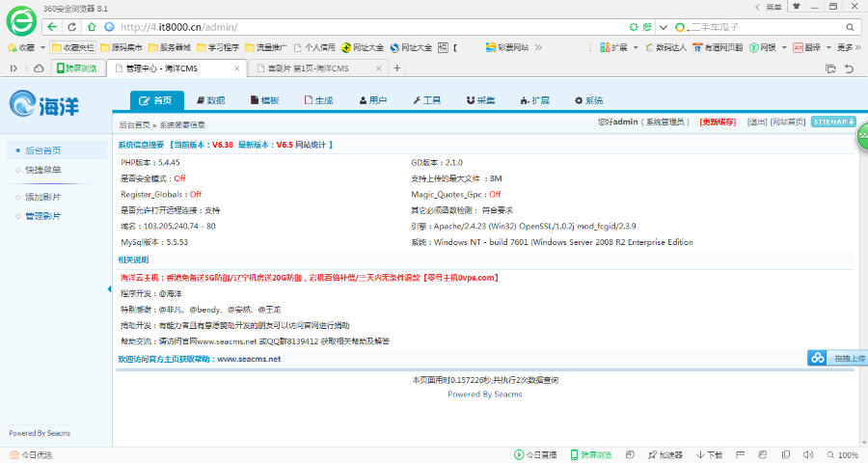The height and width of the screenshot is (463, 868).
Task: Go to browser home page icon
Action: point(92,27)
